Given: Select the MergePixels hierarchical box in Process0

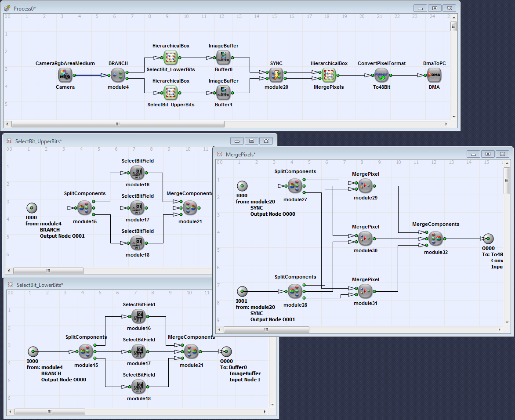Looking at the screenshot, I should pyautogui.click(x=329, y=75).
